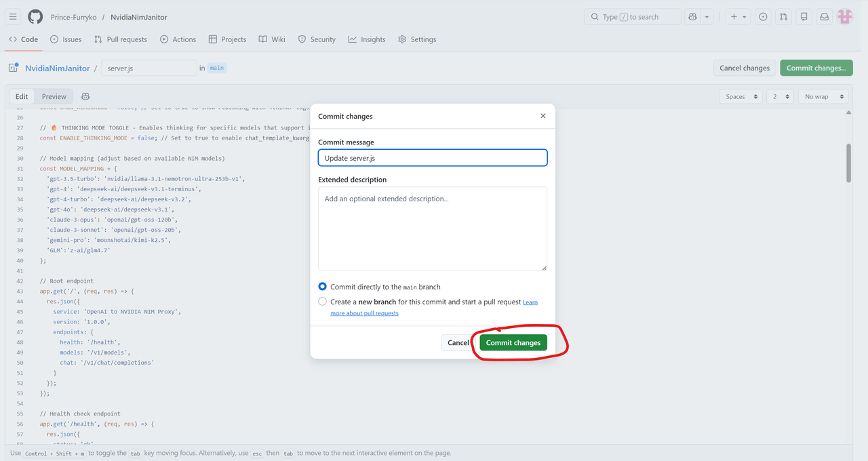868x461 pixels.
Task: Click line with 'gpt-3.5-turbo' mapping
Action: 145,179
